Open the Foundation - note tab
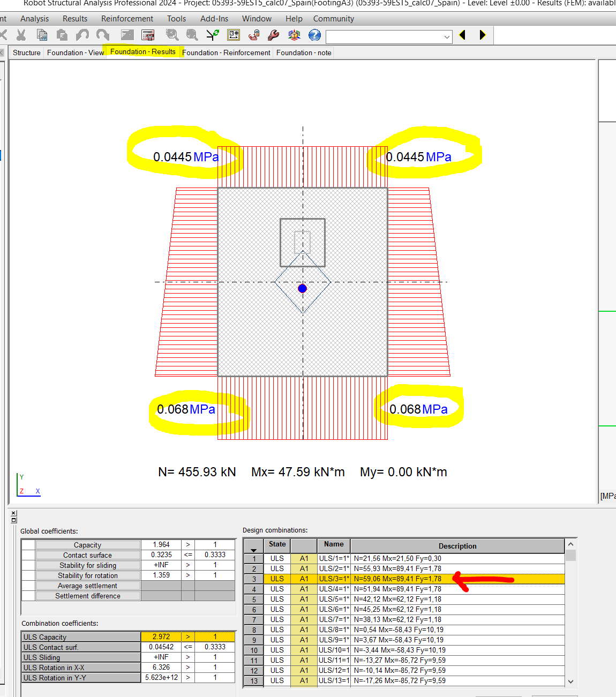 [304, 53]
